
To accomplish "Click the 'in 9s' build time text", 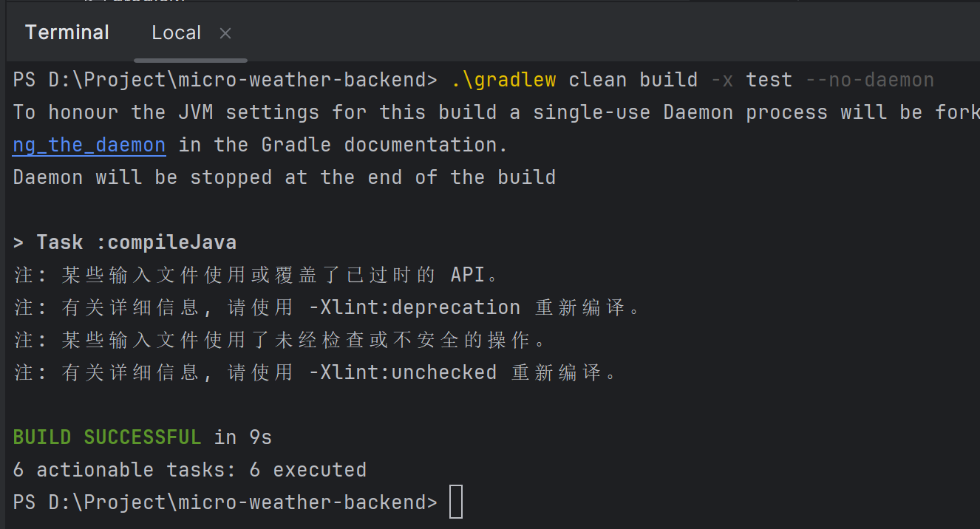I will (x=243, y=437).
